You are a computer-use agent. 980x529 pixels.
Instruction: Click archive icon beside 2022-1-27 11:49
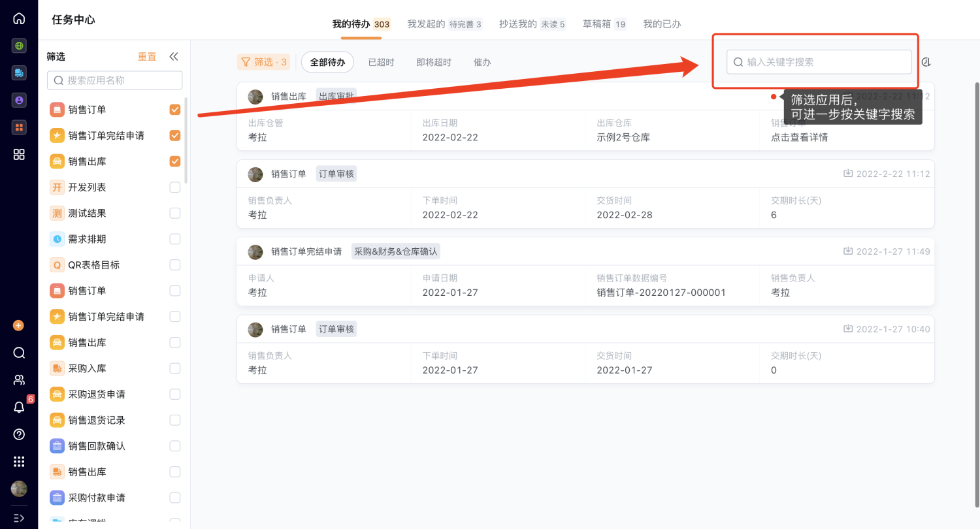848,251
